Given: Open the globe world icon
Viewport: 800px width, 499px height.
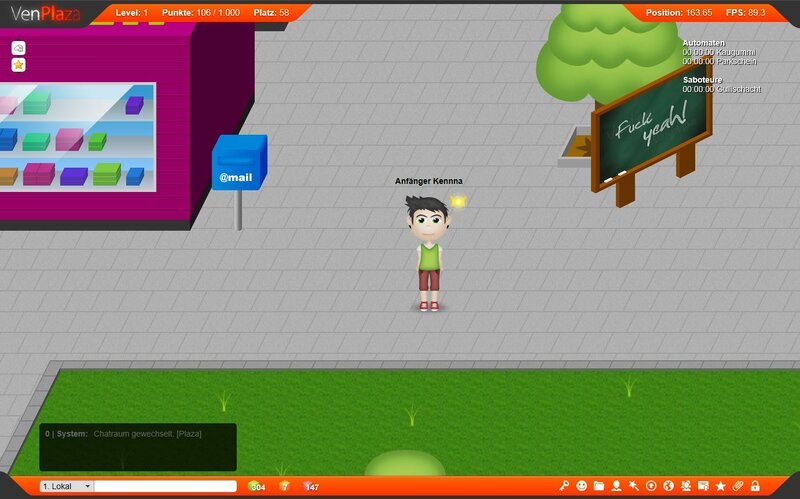Looking at the screenshot, I should [x=668, y=485].
